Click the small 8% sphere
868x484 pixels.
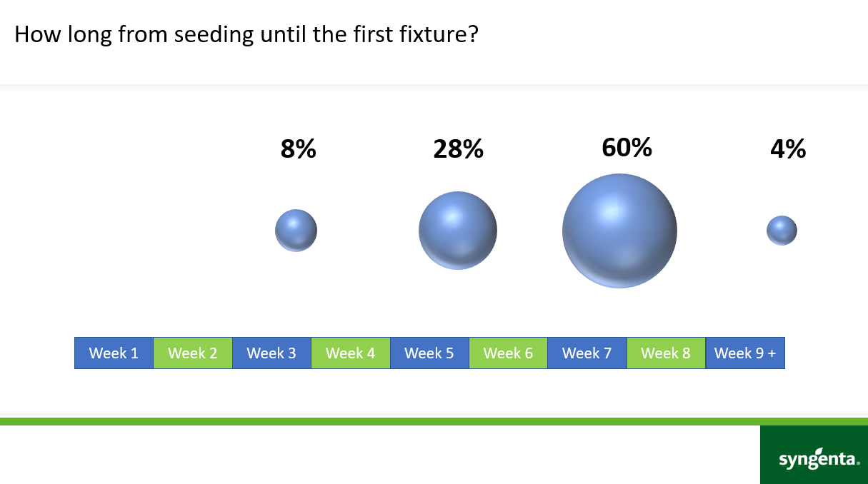pyautogui.click(x=296, y=230)
